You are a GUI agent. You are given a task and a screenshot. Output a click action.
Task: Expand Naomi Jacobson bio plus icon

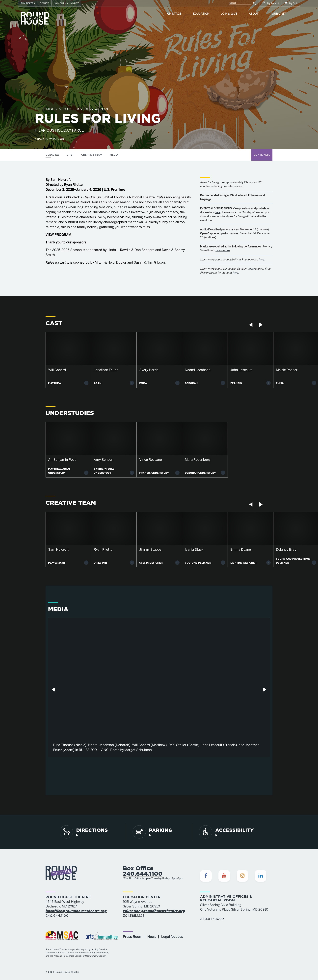point(223,383)
